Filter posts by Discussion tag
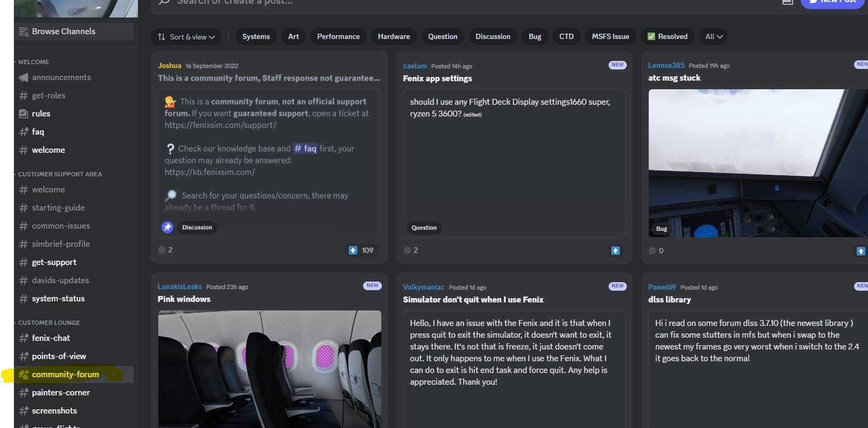This screenshot has height=428, width=868. point(493,36)
